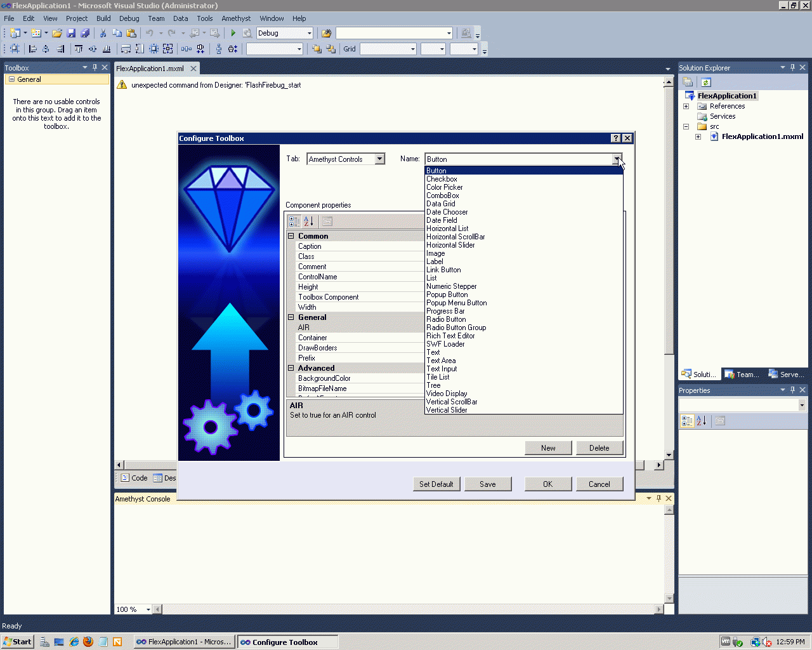This screenshot has height=650, width=812.
Task: Click the Firefox icon in the taskbar
Action: pyautogui.click(x=88, y=642)
